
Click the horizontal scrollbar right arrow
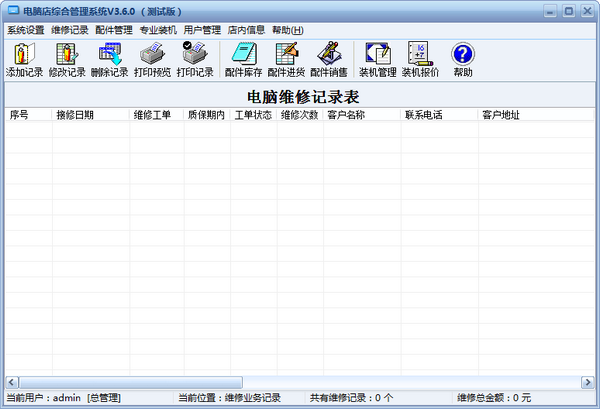tap(587, 382)
